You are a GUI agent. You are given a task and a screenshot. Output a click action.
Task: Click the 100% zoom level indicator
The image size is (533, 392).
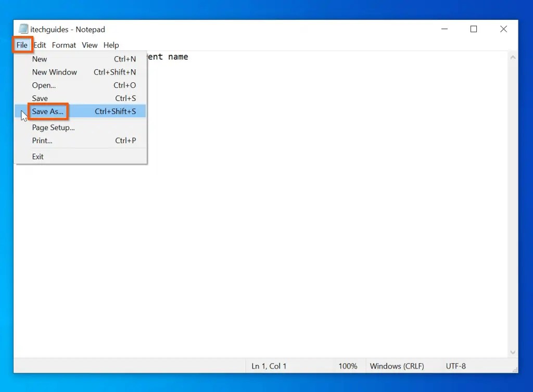[x=348, y=366]
